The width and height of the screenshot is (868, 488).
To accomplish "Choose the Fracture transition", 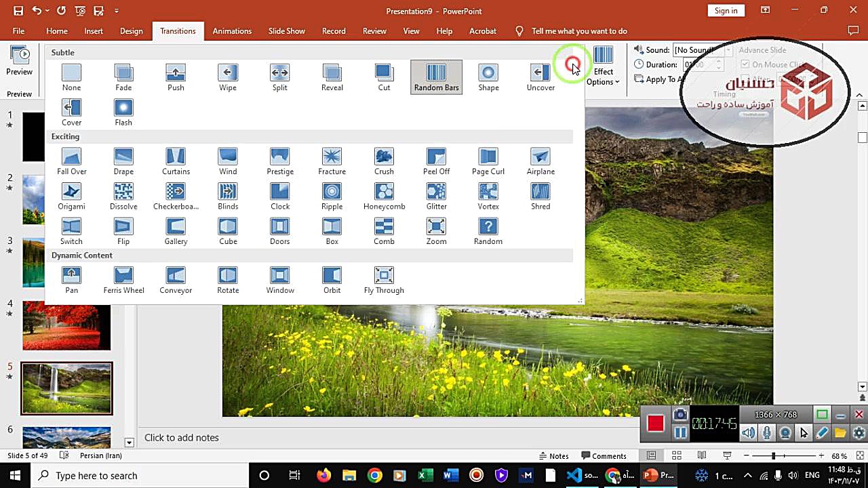I will click(332, 161).
